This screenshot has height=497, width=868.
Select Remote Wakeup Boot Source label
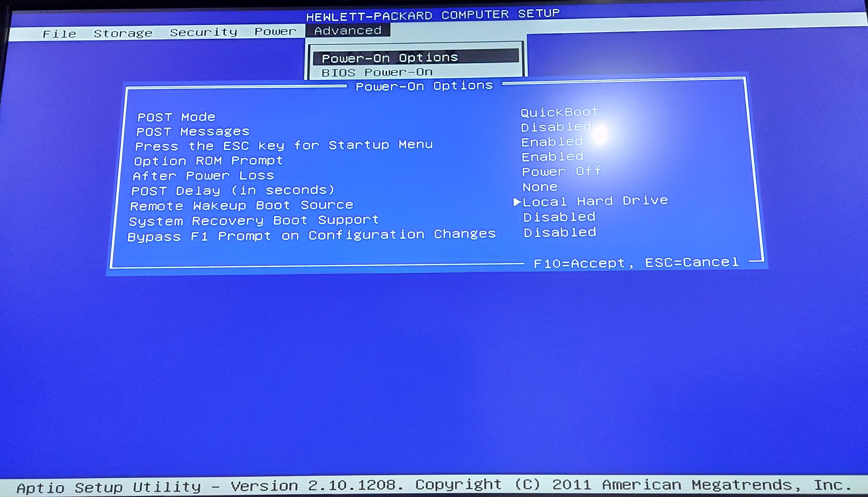click(241, 206)
